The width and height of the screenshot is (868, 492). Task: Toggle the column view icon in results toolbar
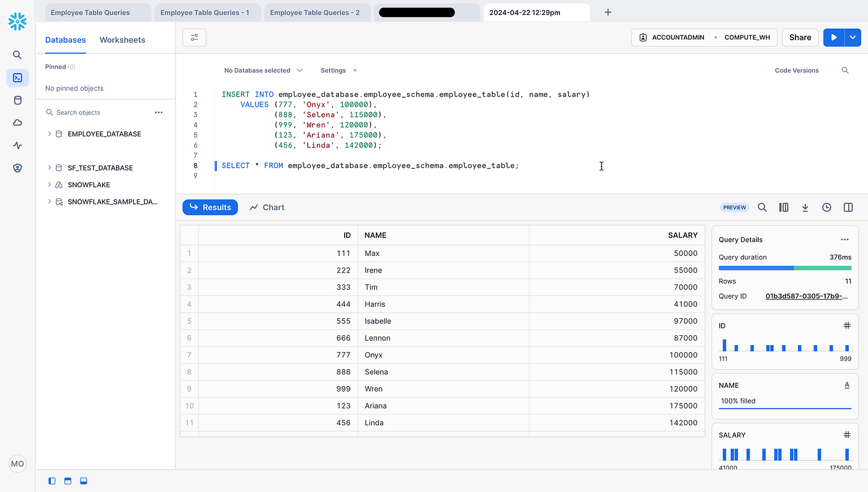[784, 208]
